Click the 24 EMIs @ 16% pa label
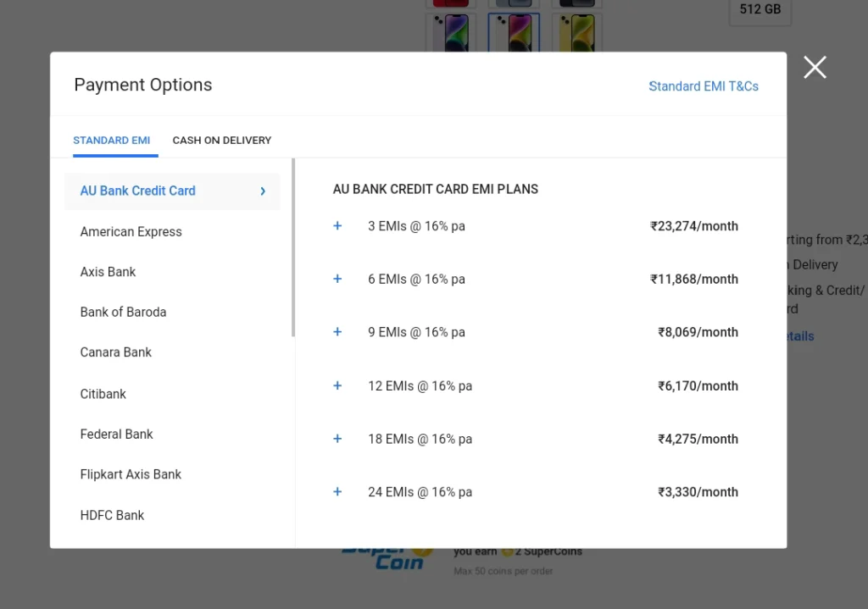The width and height of the screenshot is (868, 609). (420, 492)
